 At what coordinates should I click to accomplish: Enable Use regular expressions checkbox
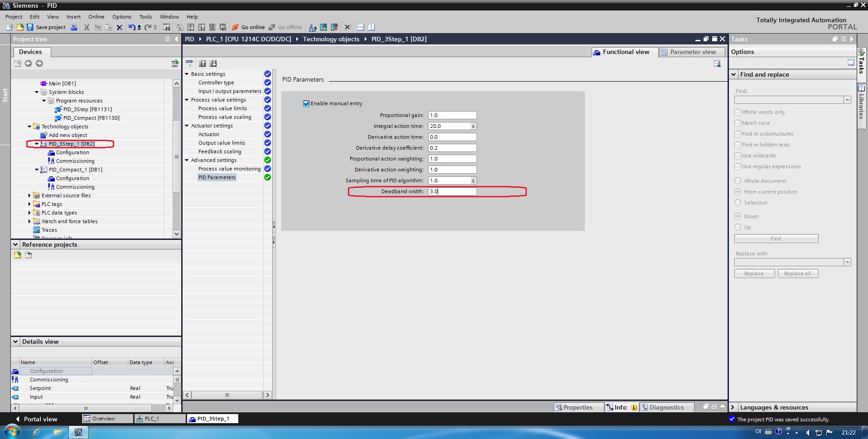738,166
